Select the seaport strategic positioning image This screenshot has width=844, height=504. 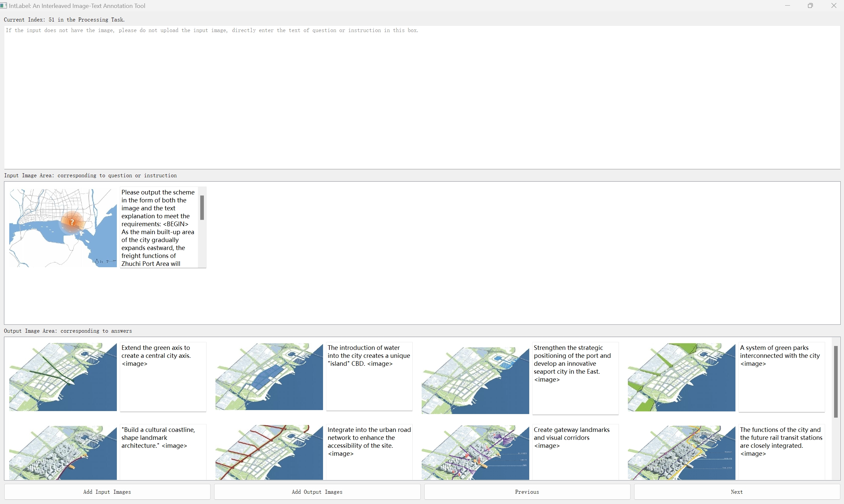475,380
